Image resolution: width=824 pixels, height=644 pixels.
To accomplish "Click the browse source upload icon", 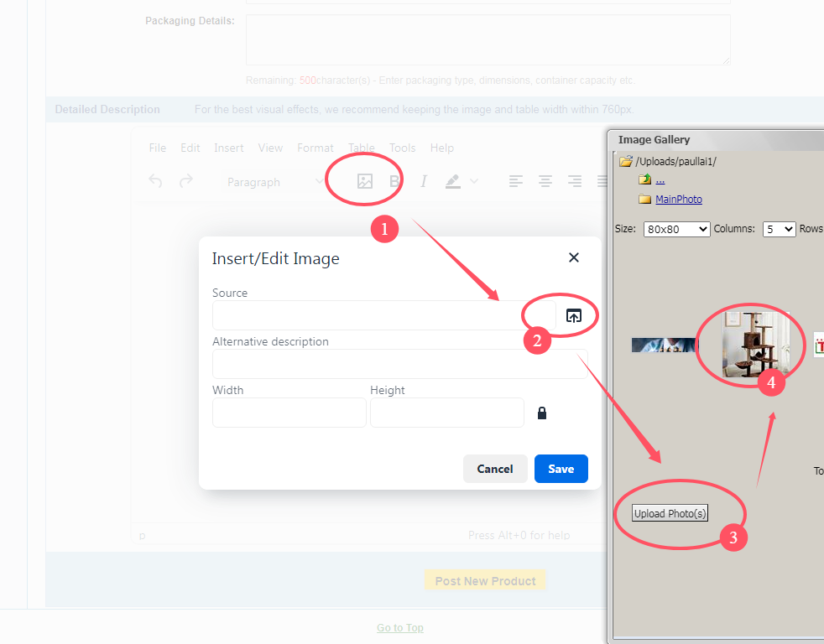I will [573, 315].
